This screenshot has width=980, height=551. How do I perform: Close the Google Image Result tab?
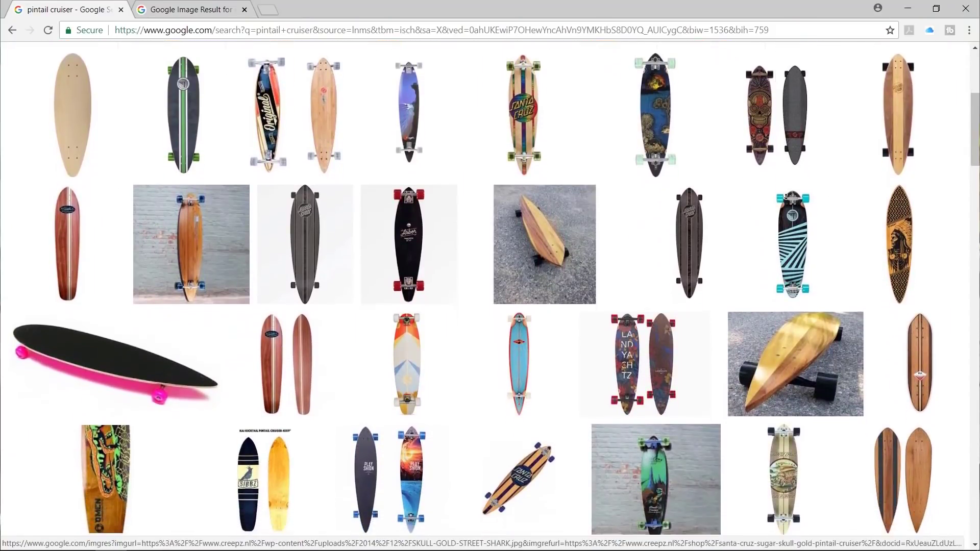click(244, 9)
